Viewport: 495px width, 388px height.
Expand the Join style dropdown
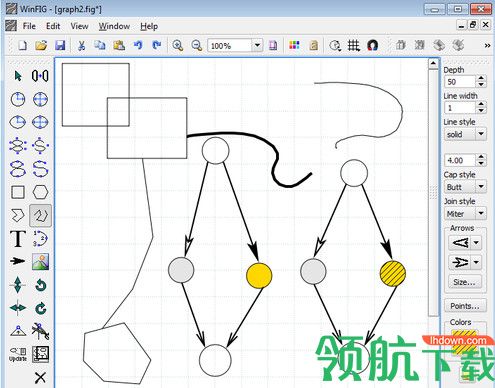pyautogui.click(x=481, y=213)
